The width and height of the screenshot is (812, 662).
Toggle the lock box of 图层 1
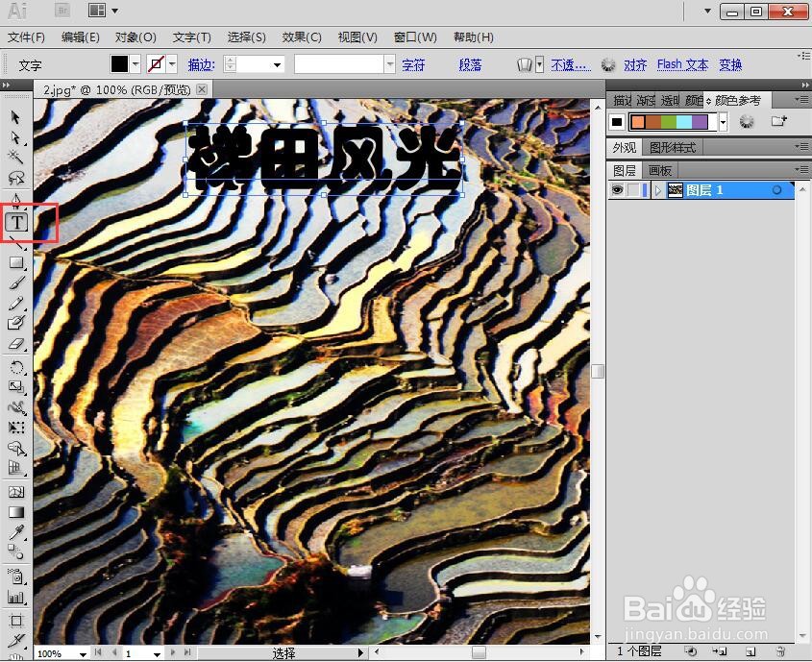pos(633,190)
